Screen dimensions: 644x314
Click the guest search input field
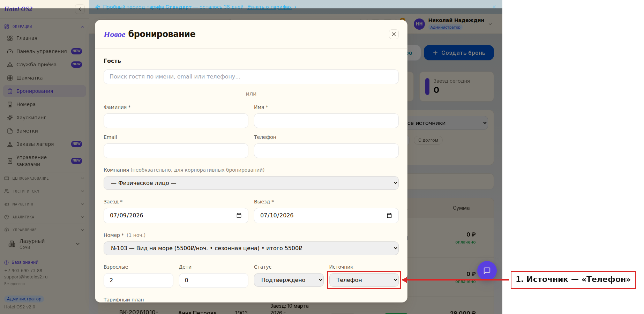tap(251, 77)
